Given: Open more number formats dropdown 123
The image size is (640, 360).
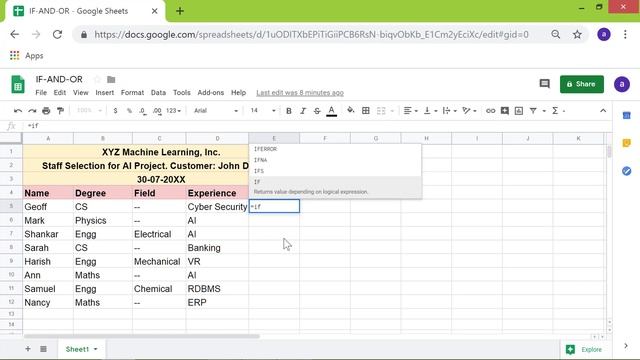Looking at the screenshot, I should [173, 111].
